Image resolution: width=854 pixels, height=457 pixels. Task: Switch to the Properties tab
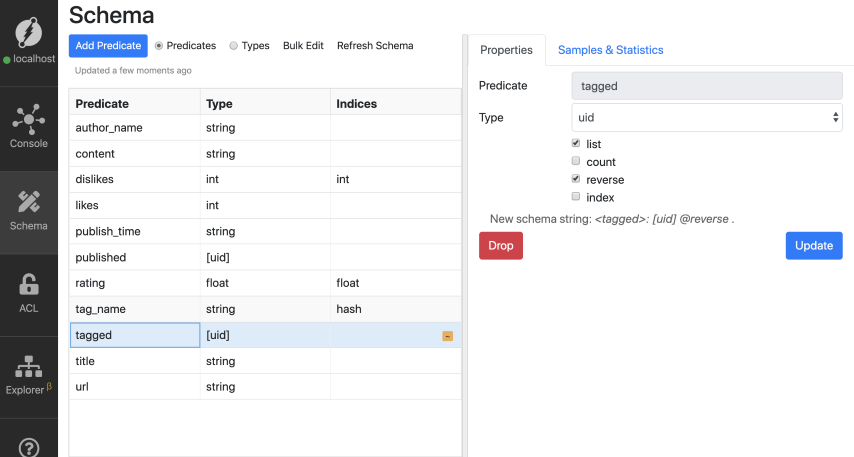coord(506,50)
